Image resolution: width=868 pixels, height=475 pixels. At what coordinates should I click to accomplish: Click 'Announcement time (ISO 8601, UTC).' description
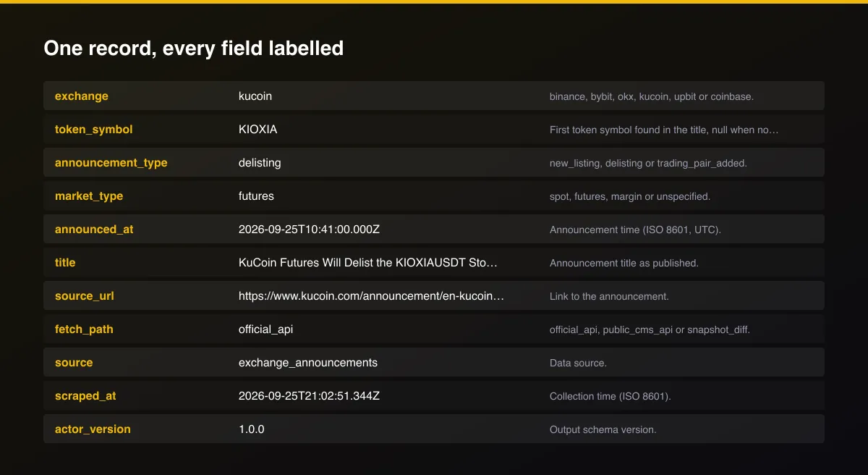coord(635,230)
